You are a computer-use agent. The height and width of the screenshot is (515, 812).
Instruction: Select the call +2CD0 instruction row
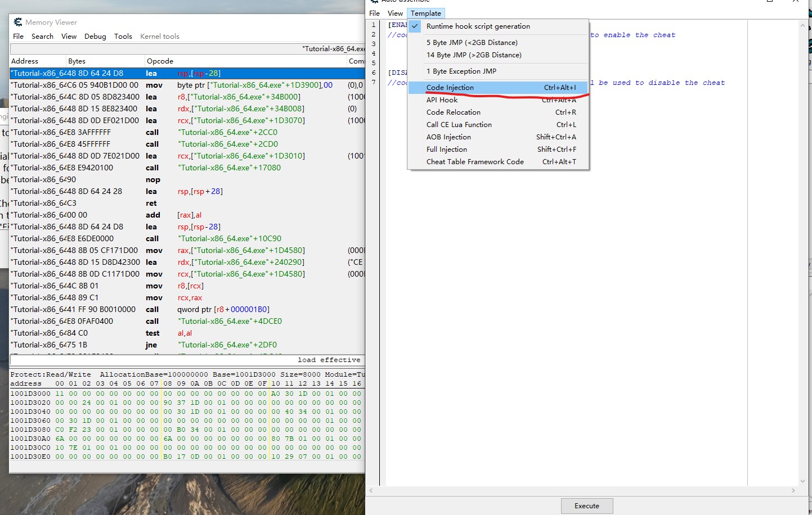pos(187,144)
